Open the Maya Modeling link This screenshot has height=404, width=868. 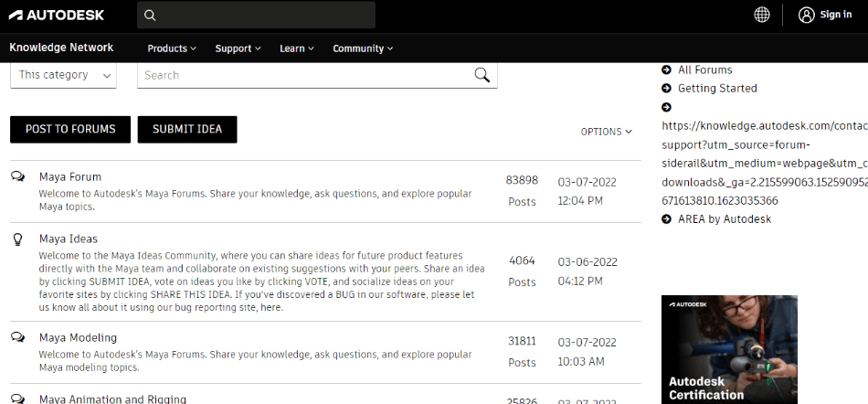pyautogui.click(x=78, y=337)
